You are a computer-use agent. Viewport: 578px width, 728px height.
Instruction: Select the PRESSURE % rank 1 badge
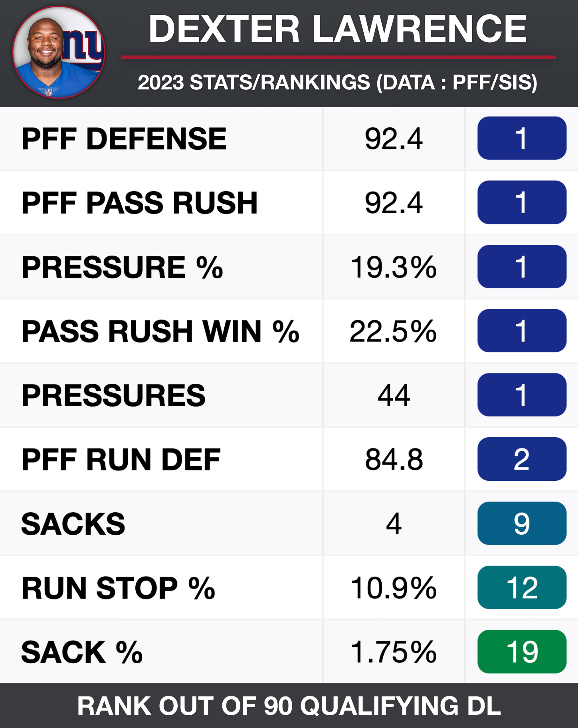(522, 267)
